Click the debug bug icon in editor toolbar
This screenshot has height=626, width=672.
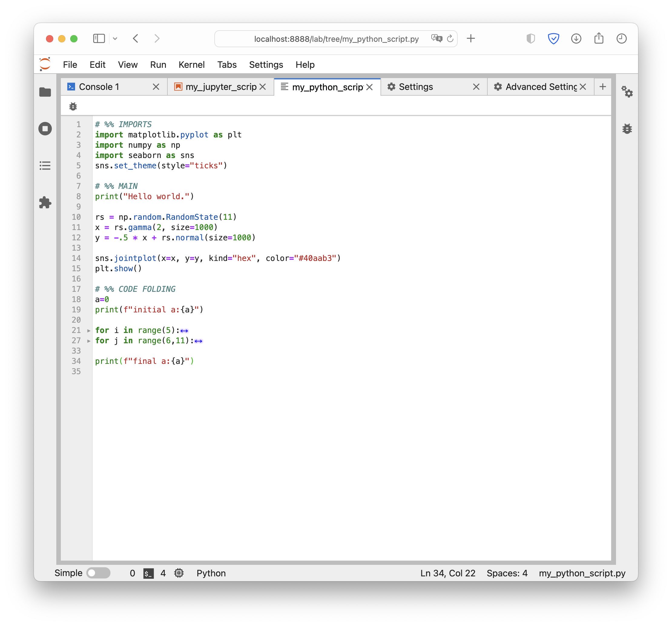click(74, 106)
